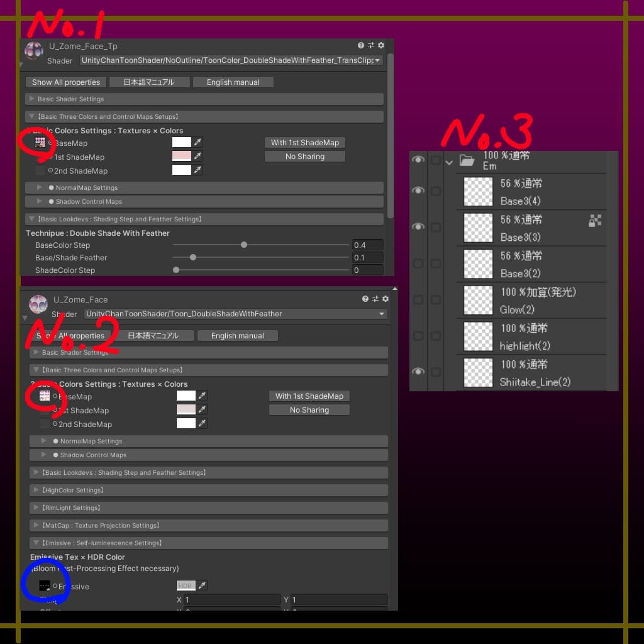Open gear settings menu of U_Zome_Face_Tp material

click(381, 45)
